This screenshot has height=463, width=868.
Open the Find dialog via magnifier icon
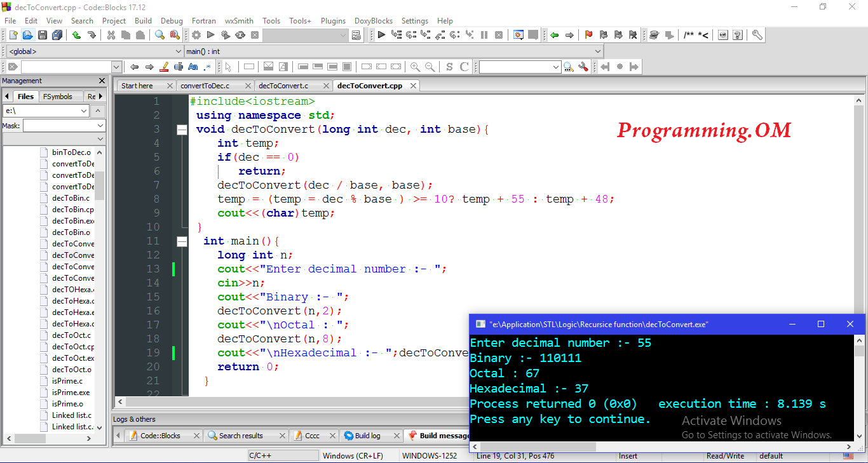tap(158, 35)
